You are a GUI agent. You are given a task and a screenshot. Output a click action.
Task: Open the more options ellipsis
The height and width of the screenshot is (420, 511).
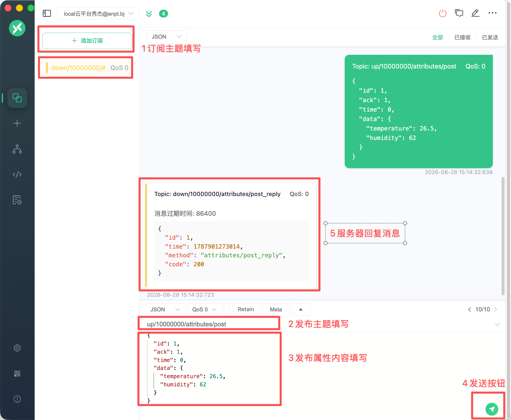point(492,13)
